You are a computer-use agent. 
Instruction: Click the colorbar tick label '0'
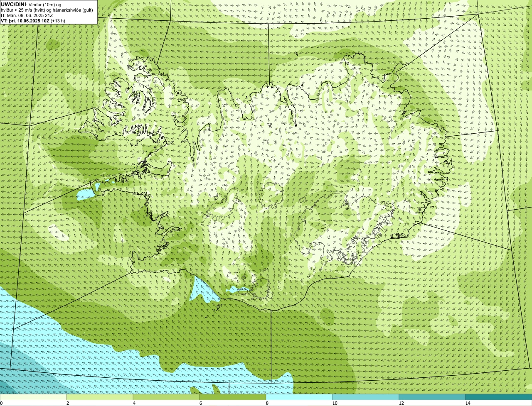pyautogui.click(x=2, y=403)
